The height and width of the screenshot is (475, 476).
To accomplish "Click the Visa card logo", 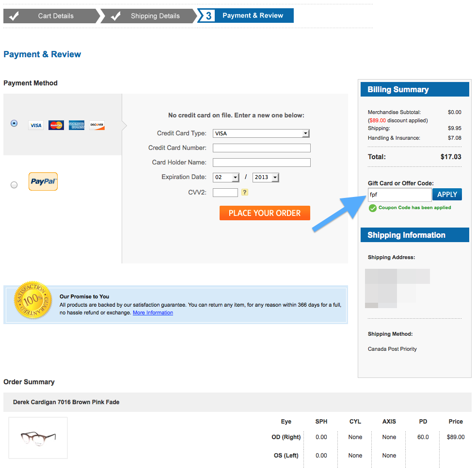I will 36,125.
